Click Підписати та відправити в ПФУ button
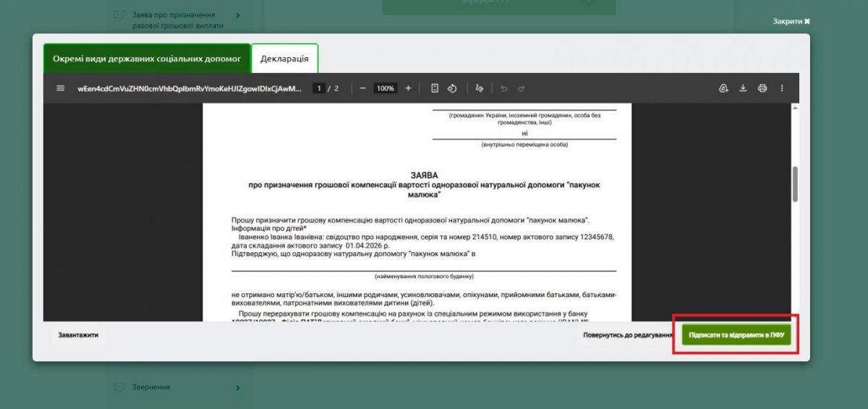868x409 pixels. [x=736, y=335]
